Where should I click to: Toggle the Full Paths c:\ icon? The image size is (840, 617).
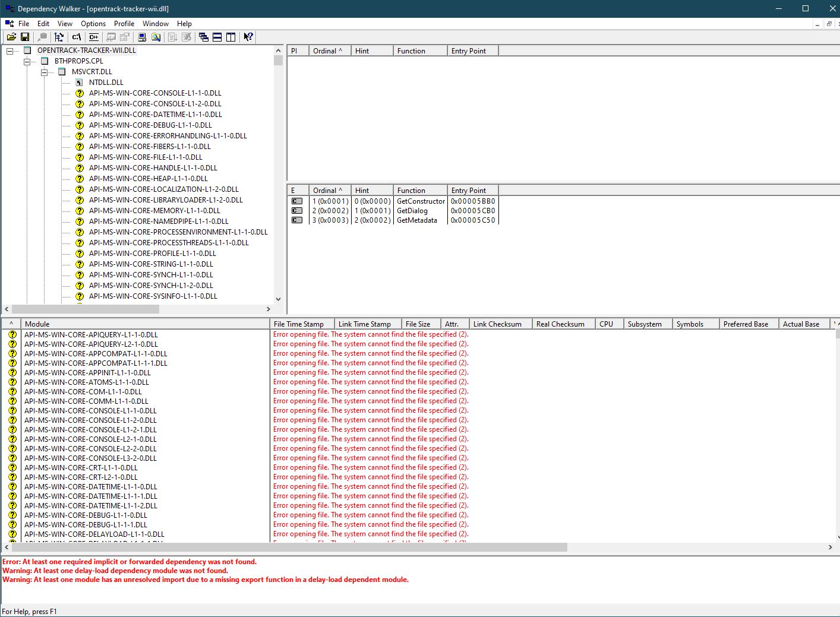pos(76,37)
